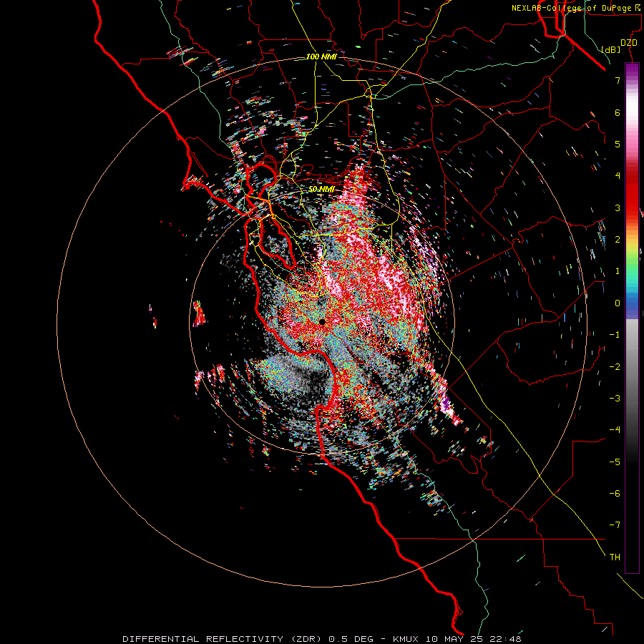Click the 'KMUX' station identifier in caption

(x=406, y=639)
